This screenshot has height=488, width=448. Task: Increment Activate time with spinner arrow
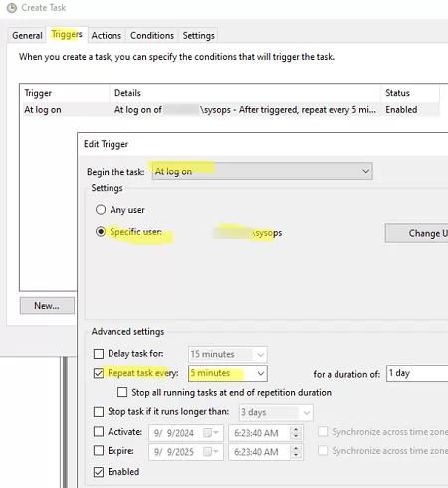coord(296,430)
